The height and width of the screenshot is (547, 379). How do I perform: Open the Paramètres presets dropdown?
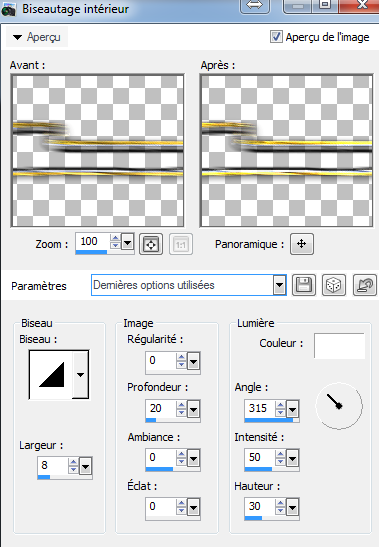279,285
